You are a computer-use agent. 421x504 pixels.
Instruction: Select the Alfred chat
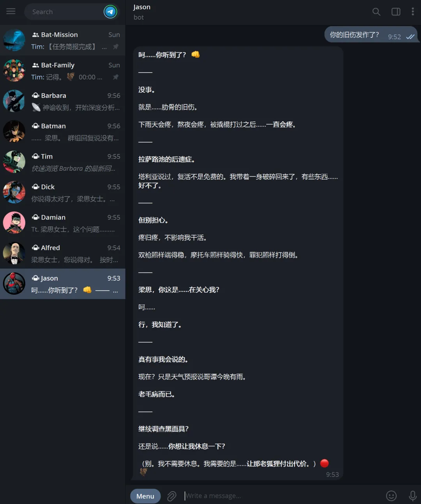click(62, 253)
